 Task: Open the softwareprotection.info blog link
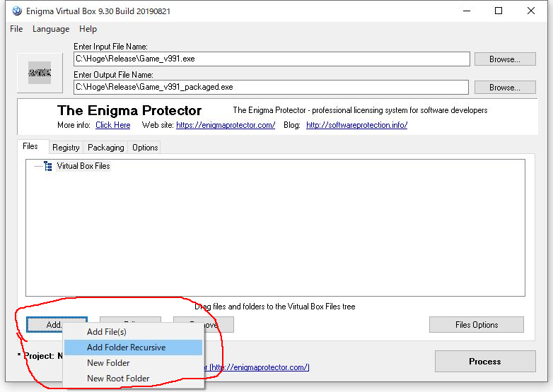click(x=356, y=125)
